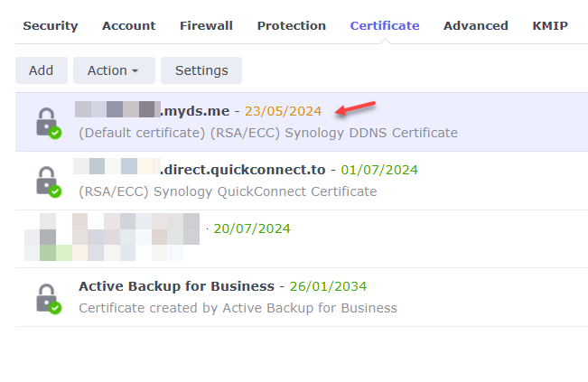588x382 pixels.
Task: Click lock icon of myds.me certificate
Action: tap(49, 124)
